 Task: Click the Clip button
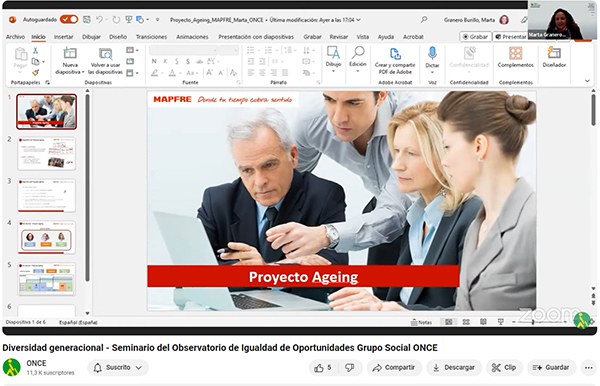tap(504, 368)
